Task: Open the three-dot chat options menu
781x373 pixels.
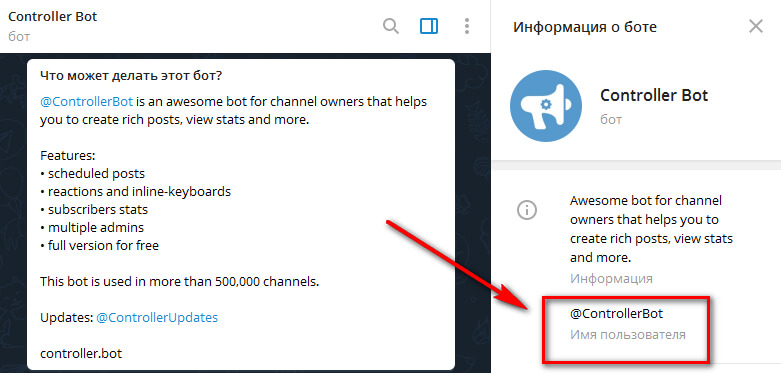Action: point(467,26)
